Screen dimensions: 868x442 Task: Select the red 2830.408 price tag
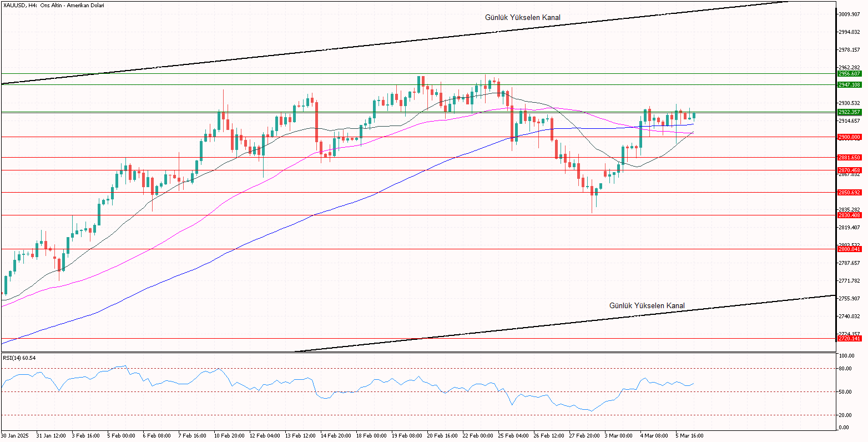point(850,215)
